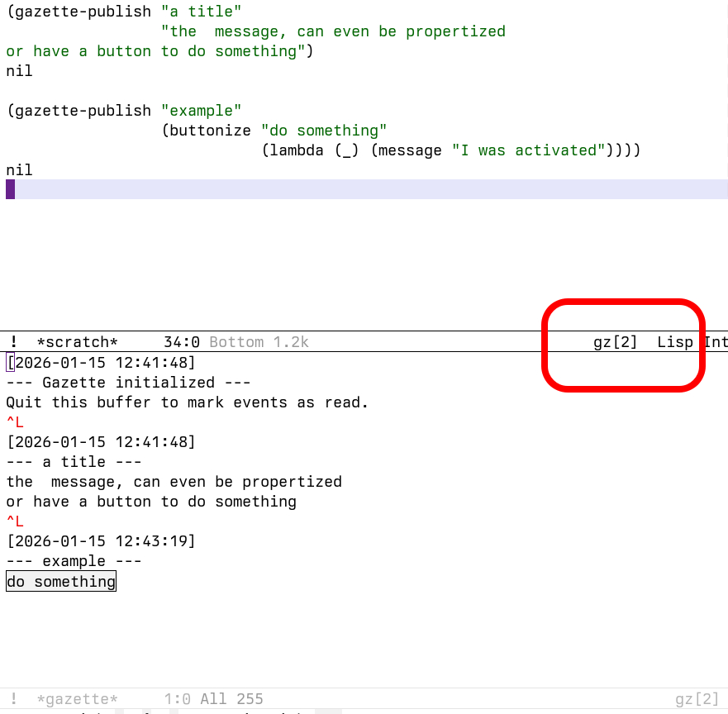Click the timestamp "[2026-01-15 12:43:19]"
This screenshot has width=728, height=714.
101,540
